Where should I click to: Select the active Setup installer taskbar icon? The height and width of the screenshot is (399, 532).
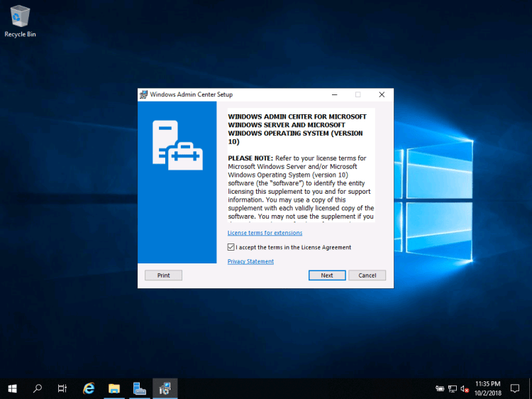click(165, 388)
